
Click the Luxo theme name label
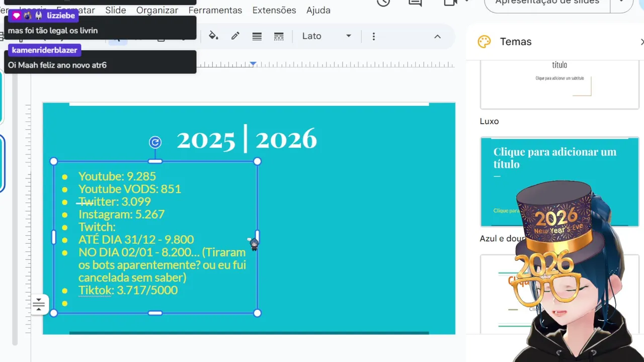[x=489, y=121]
